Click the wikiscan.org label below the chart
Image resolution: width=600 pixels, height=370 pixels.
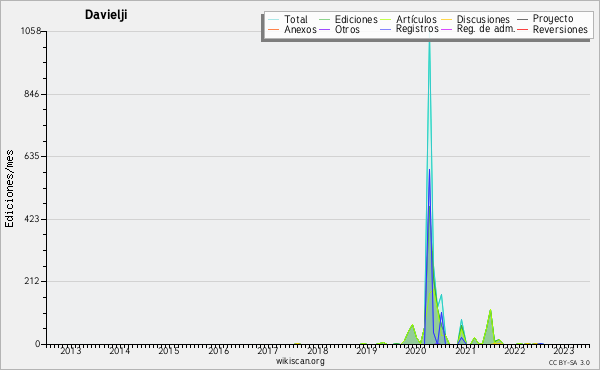tap(300, 361)
